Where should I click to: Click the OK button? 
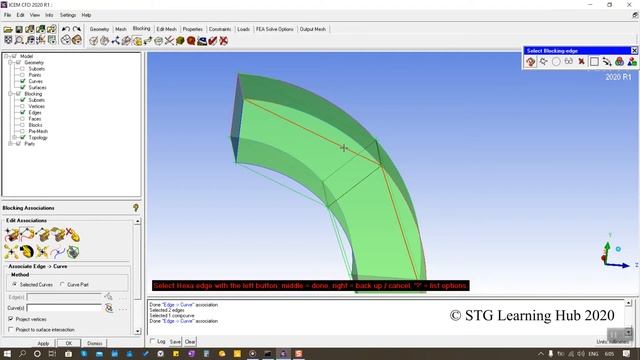pos(69,343)
